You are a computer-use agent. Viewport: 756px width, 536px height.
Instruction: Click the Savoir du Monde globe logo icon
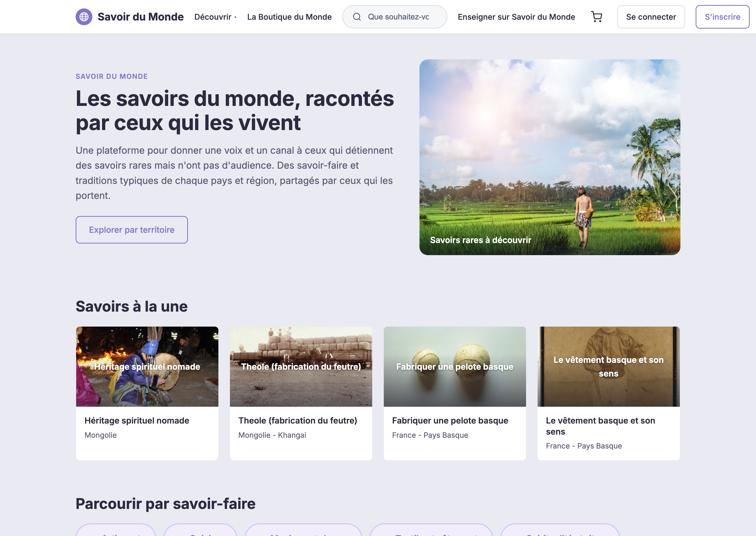click(84, 17)
